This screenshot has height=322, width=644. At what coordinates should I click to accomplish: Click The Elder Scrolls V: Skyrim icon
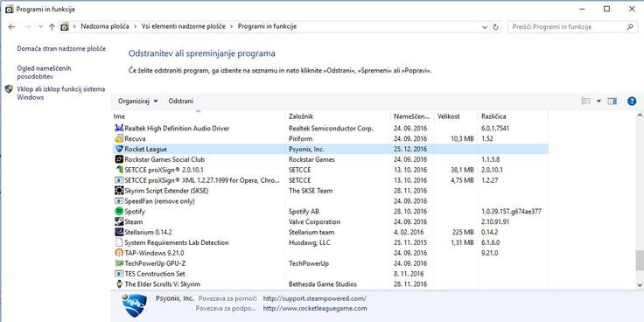point(119,284)
